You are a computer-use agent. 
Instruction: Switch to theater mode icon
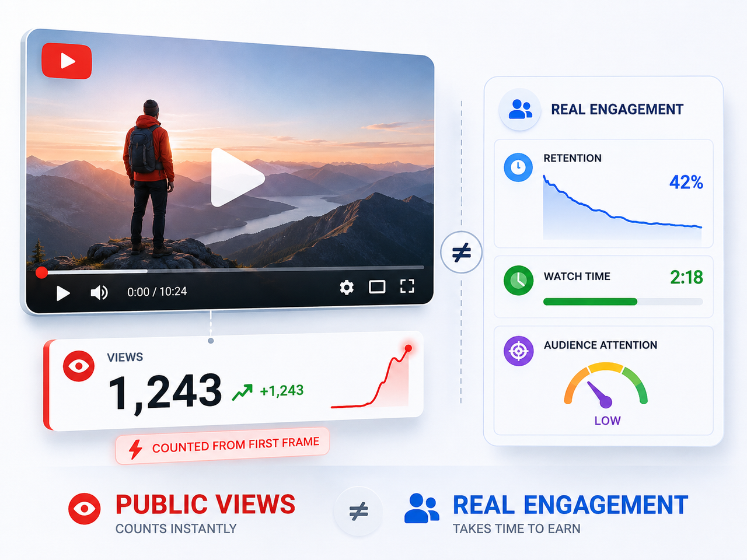coord(377,286)
